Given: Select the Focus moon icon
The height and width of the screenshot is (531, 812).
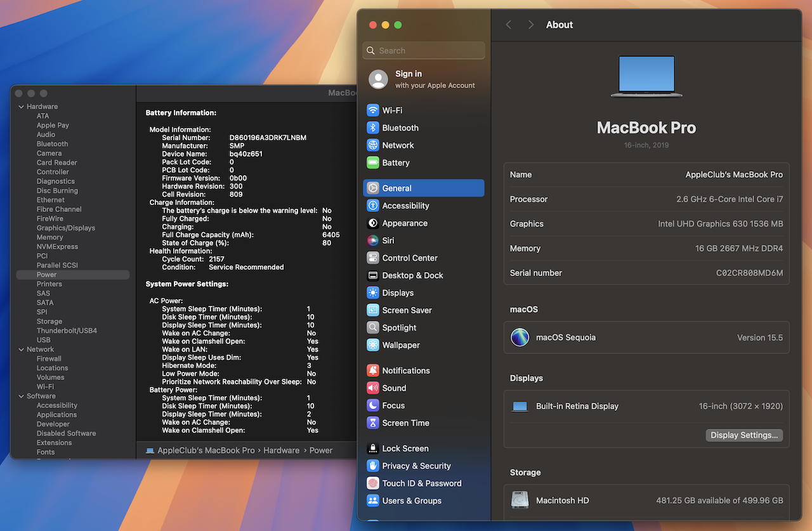Looking at the screenshot, I should [x=373, y=405].
